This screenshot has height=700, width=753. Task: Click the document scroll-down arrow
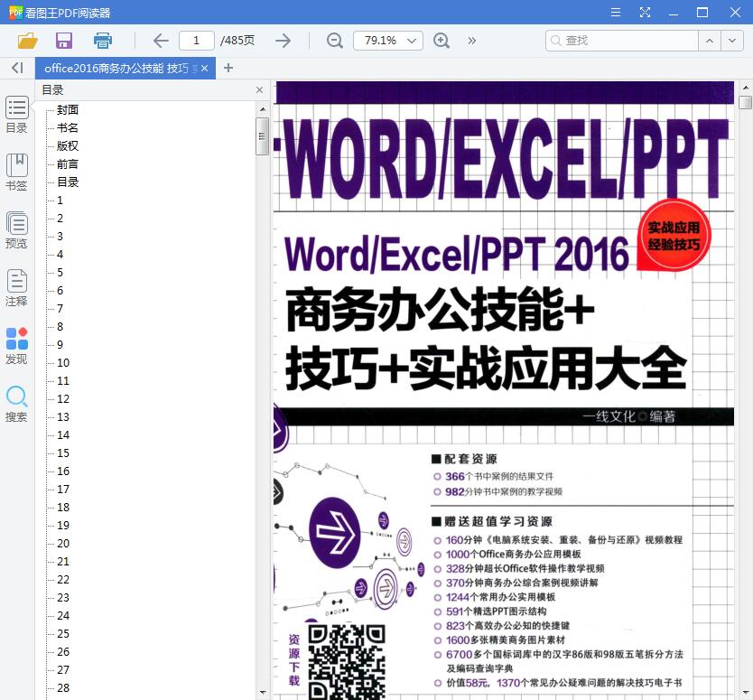(745, 693)
